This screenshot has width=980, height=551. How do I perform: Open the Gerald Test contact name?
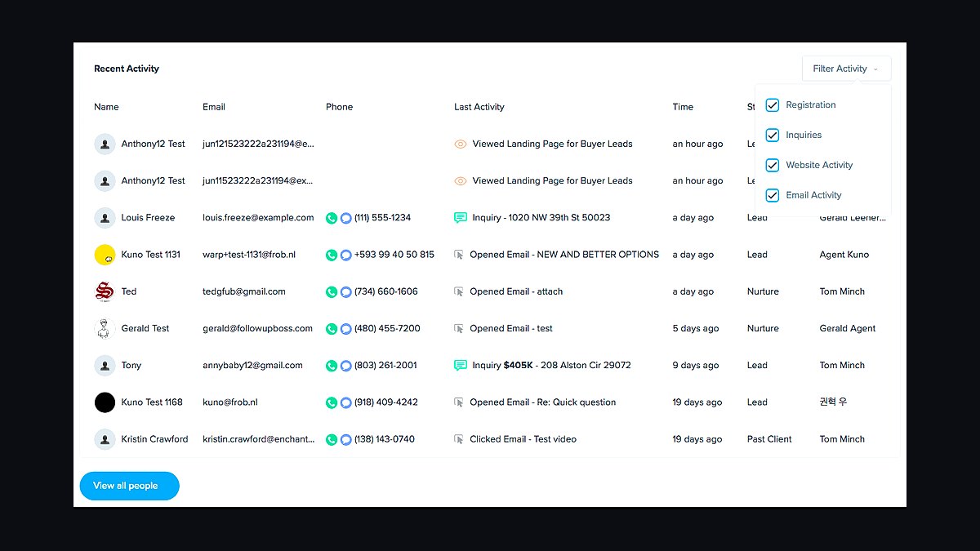coord(145,328)
